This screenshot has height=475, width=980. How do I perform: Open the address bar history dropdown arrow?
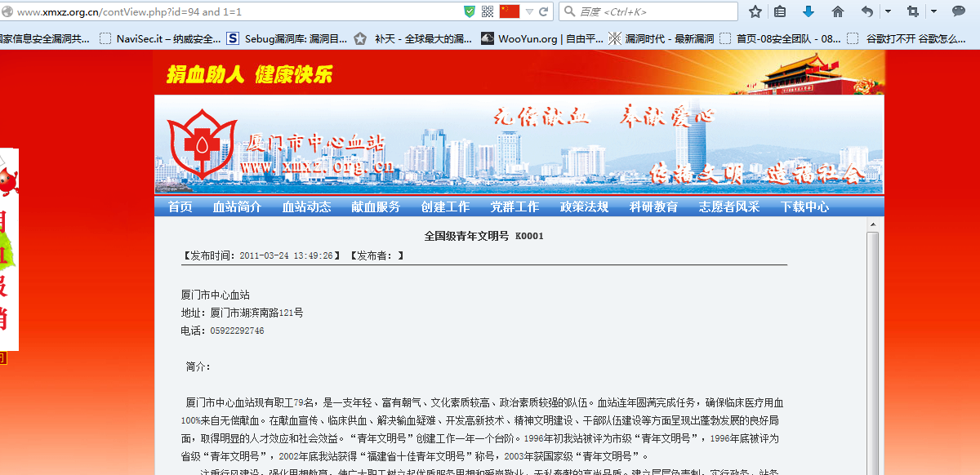point(529,12)
